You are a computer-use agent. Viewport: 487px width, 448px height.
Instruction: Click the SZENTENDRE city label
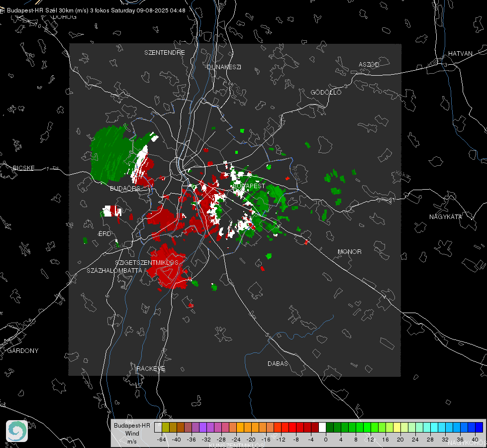point(165,53)
